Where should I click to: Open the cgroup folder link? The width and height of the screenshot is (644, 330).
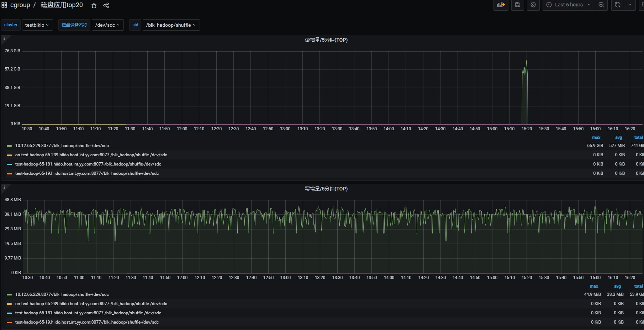coord(20,5)
